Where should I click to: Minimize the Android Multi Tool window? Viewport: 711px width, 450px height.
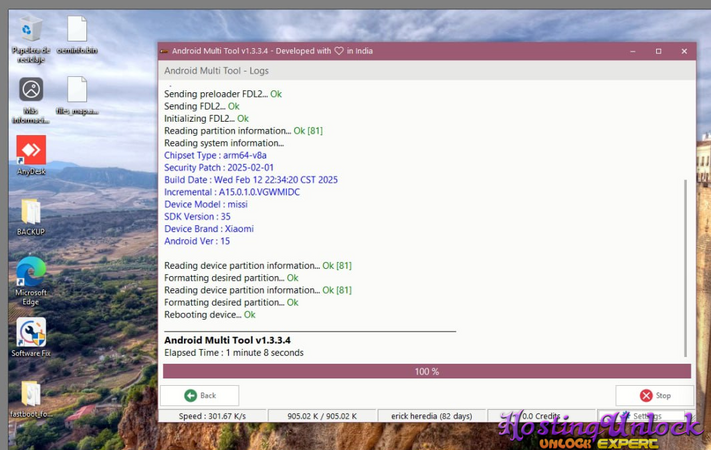[633, 51]
